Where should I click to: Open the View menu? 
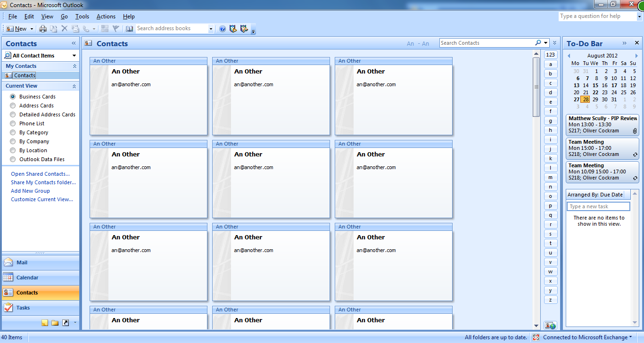[47, 16]
